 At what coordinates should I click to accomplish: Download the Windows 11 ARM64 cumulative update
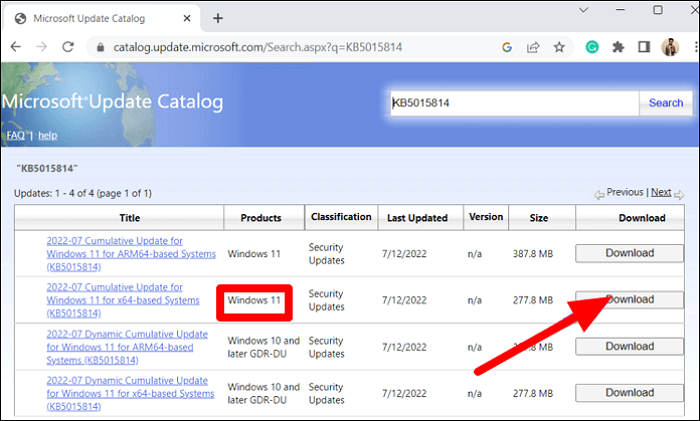pos(629,253)
